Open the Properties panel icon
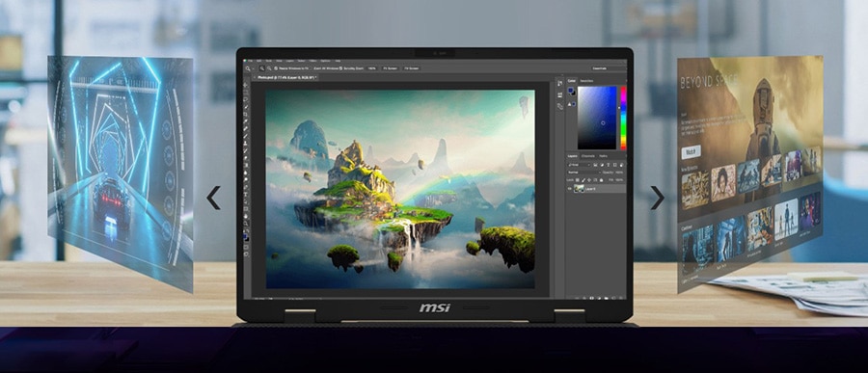 pyautogui.click(x=559, y=95)
